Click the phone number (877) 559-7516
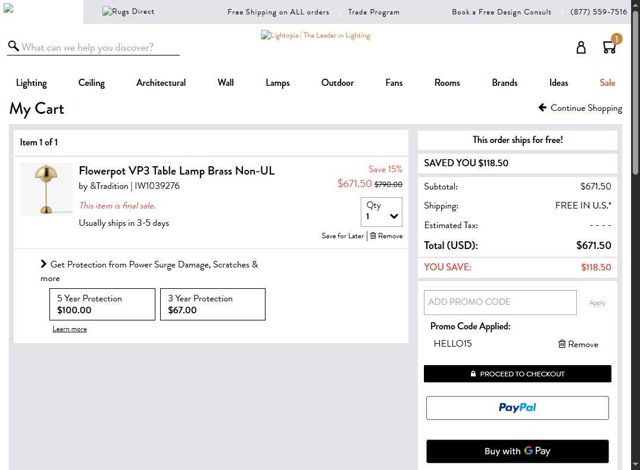Image resolution: width=640 pixels, height=470 pixels. (598, 12)
